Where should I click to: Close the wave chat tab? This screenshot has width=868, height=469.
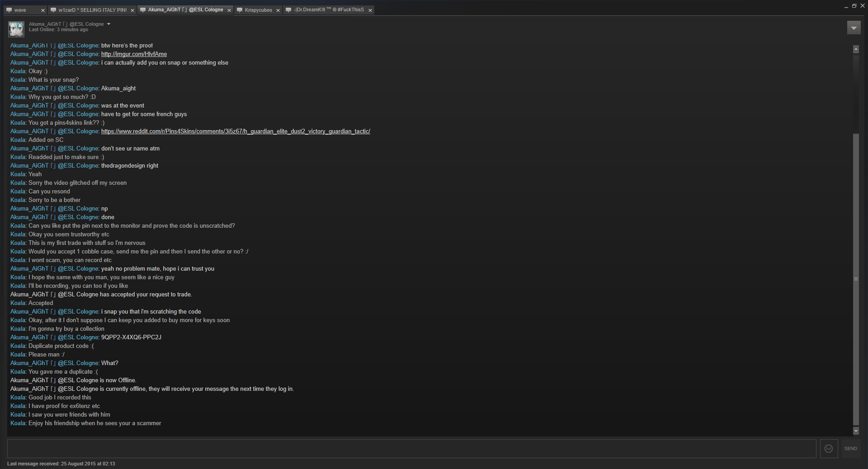pyautogui.click(x=43, y=10)
